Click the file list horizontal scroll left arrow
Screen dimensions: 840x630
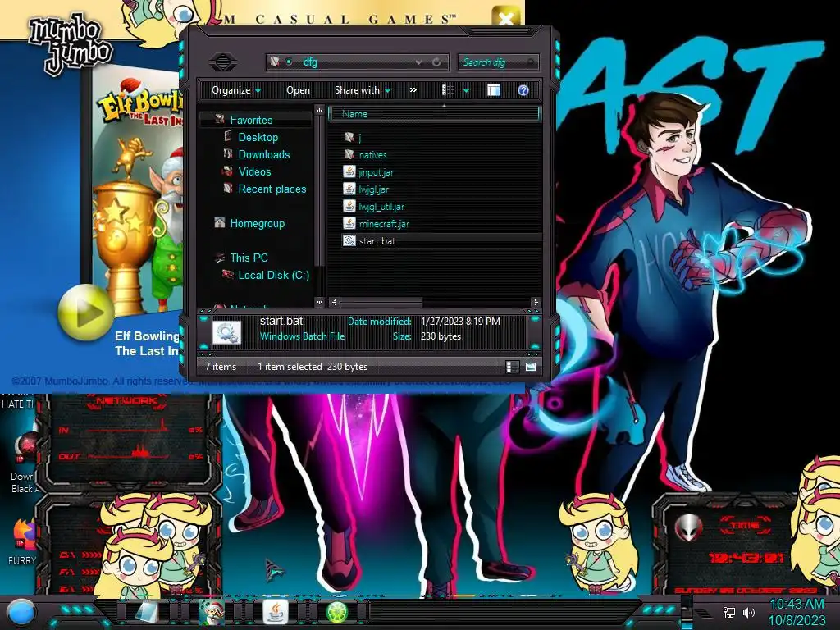(334, 303)
